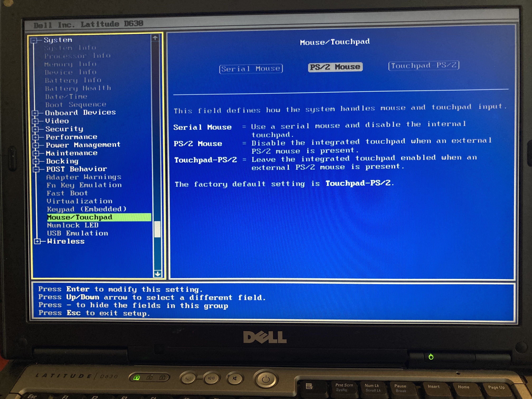This screenshot has width=532, height=399.
Task: Collapse the POST Behavior group
Action: 36,169
